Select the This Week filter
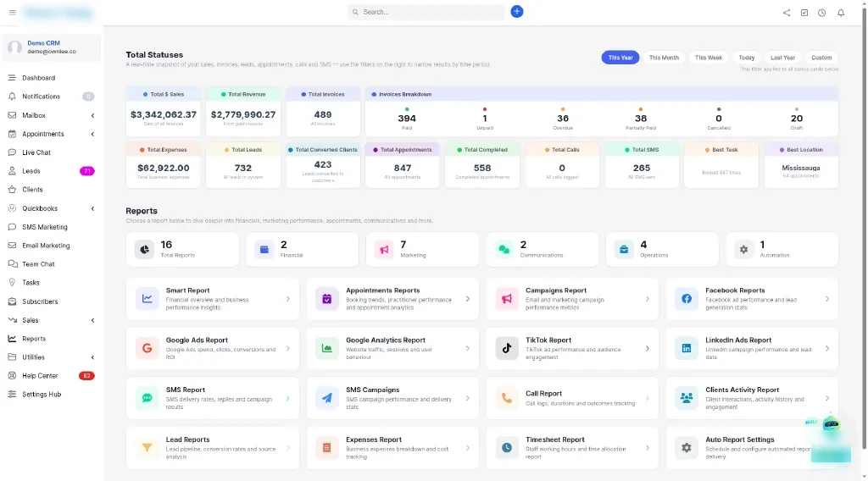 coord(709,58)
